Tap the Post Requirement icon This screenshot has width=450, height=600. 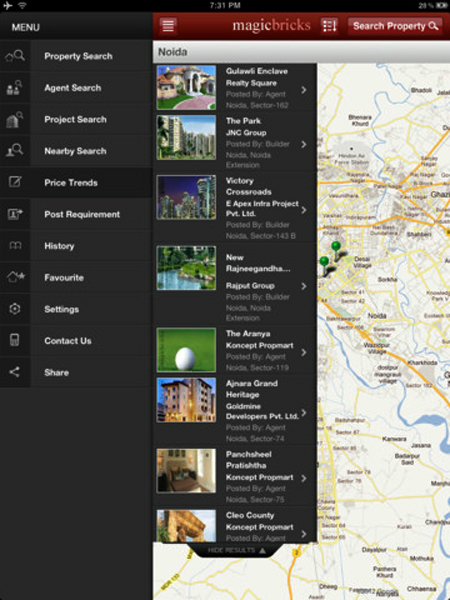tap(15, 214)
